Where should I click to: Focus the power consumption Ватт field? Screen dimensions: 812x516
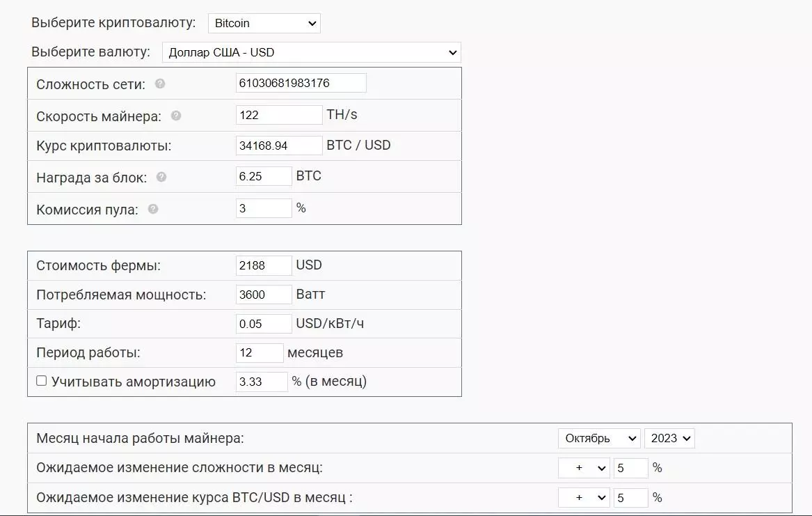pos(264,295)
